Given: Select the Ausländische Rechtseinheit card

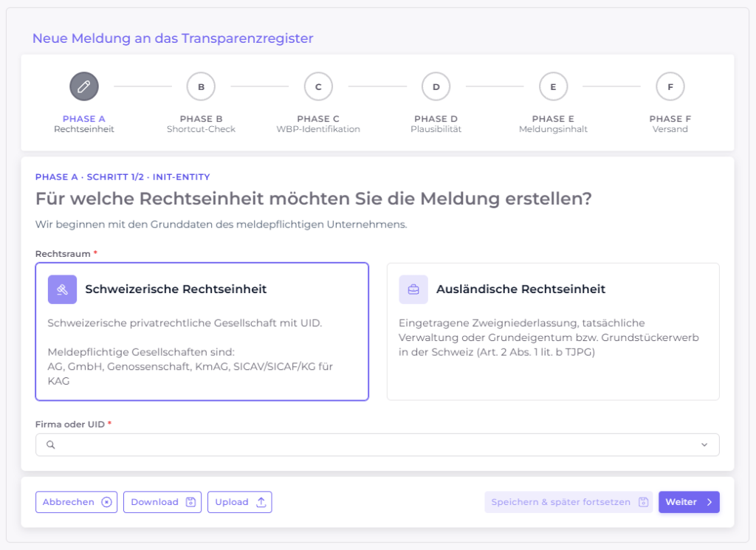Looking at the screenshot, I should (553, 331).
